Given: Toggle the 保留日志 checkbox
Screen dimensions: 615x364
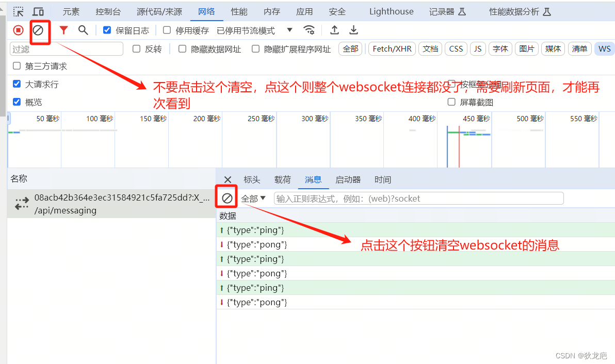Looking at the screenshot, I should click(107, 30).
